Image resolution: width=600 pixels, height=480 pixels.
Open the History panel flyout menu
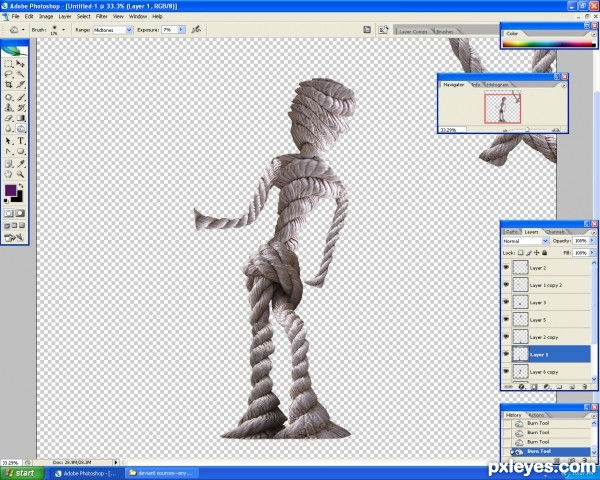click(x=593, y=415)
